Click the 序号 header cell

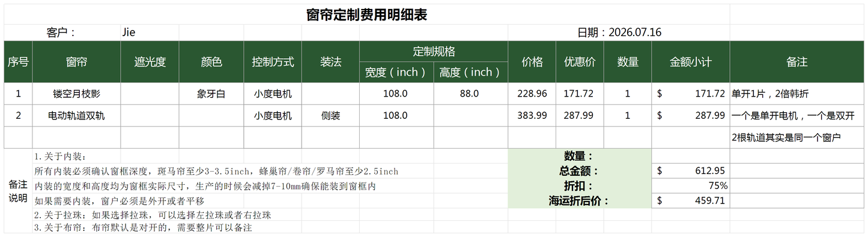click(18, 62)
